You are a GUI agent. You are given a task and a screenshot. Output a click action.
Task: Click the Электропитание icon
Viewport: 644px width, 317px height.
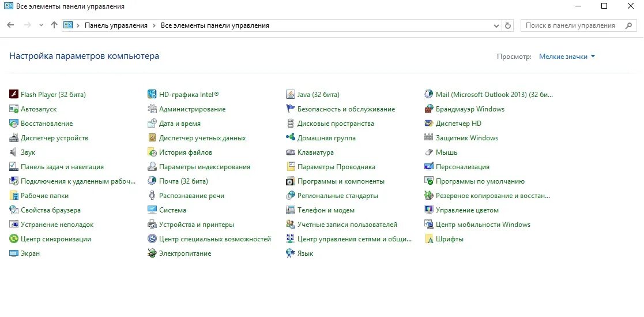(152, 253)
